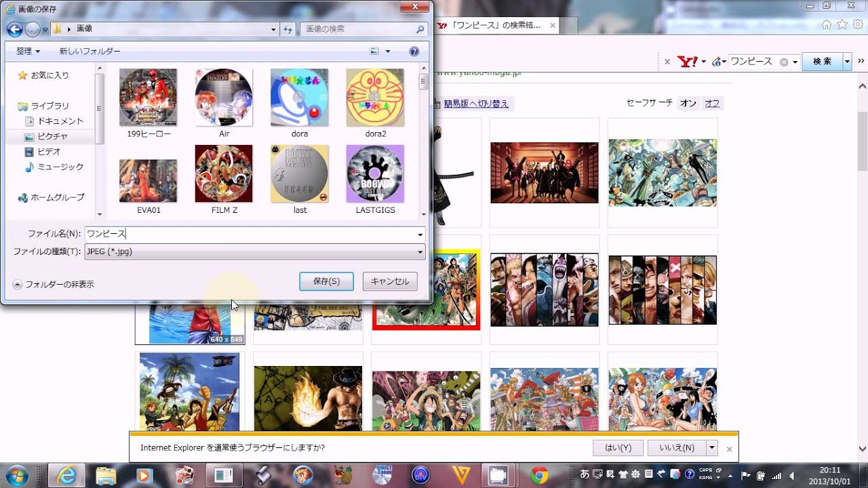Click 新しいフォルダー to create folder
This screenshot has height=488, width=868.
coord(90,52)
